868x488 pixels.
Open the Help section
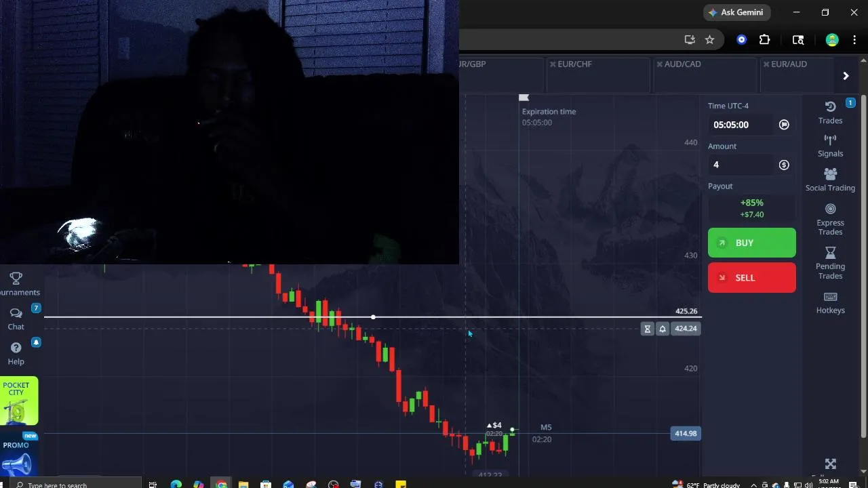[16, 353]
